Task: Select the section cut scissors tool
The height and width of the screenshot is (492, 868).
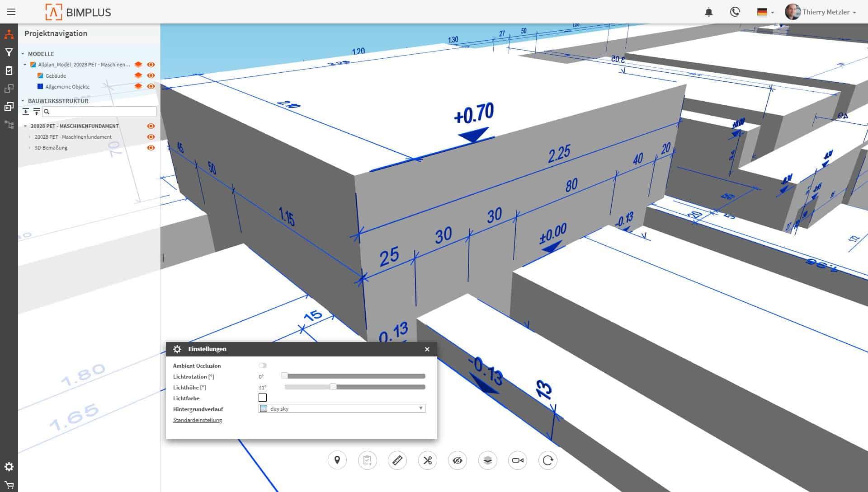Action: [x=427, y=460]
